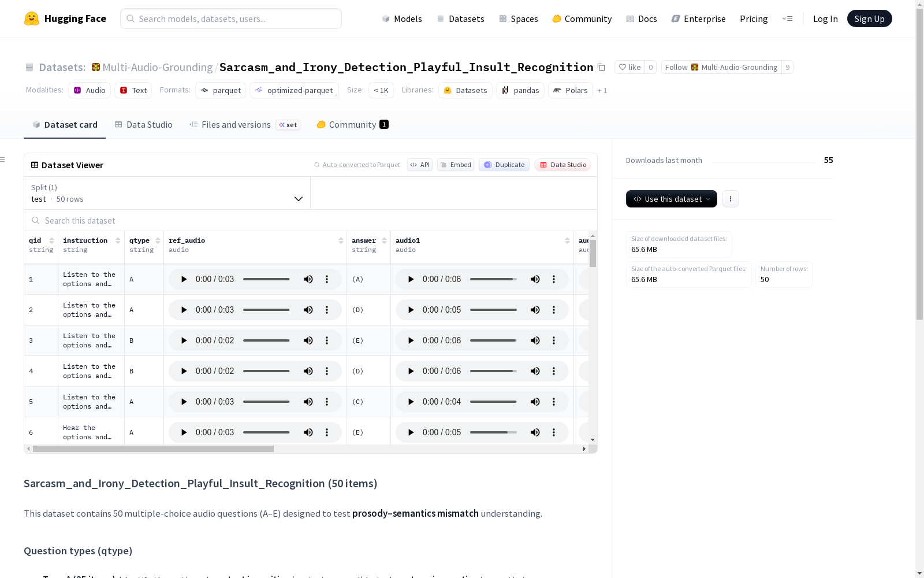Image resolution: width=924 pixels, height=578 pixels.
Task: Expand the +1 more libraries list
Action: click(x=602, y=90)
